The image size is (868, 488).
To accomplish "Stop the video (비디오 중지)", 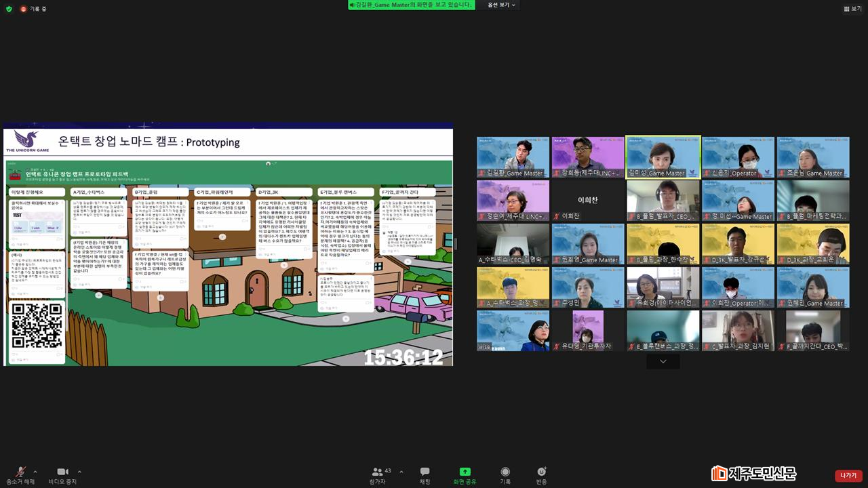I will (62, 472).
